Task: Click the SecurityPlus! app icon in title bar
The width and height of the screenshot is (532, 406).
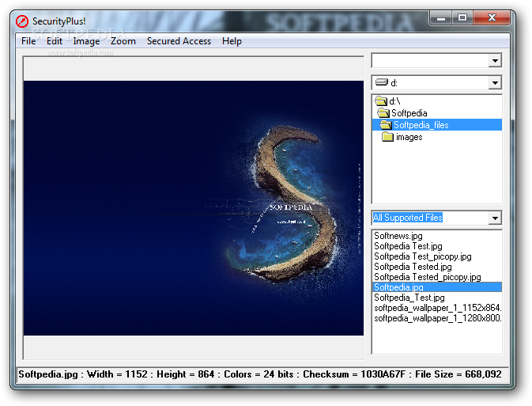Action: (x=22, y=21)
